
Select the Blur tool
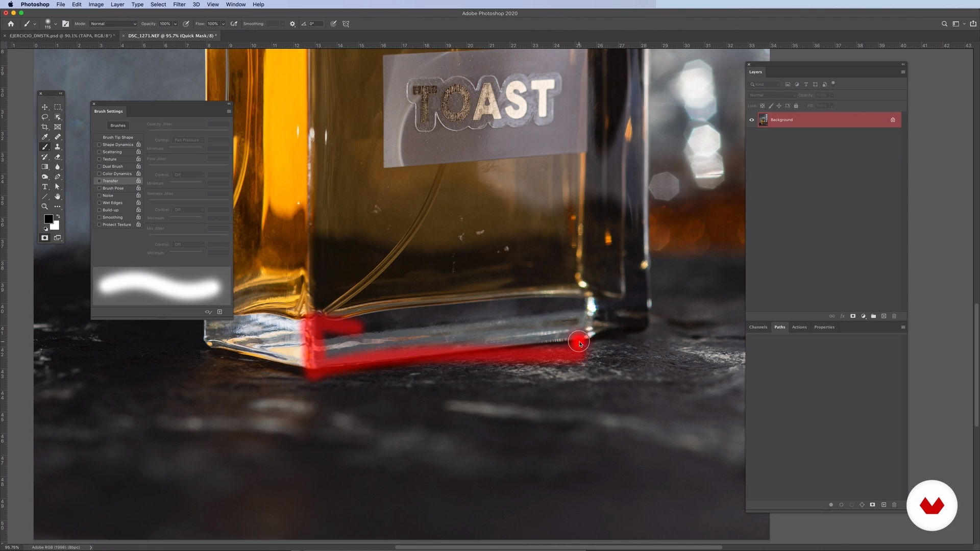[x=58, y=167]
